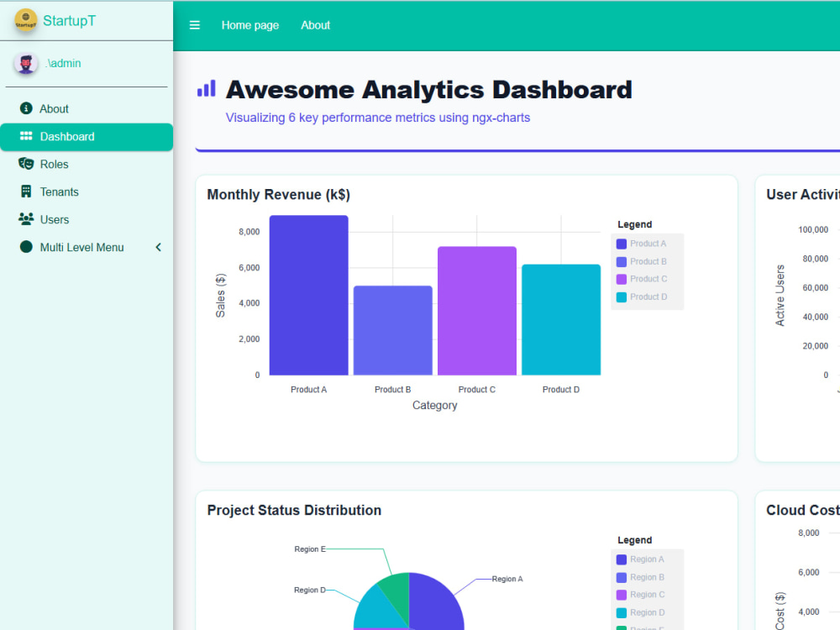Click the admin user avatar
This screenshot has height=630, width=840.
point(26,64)
